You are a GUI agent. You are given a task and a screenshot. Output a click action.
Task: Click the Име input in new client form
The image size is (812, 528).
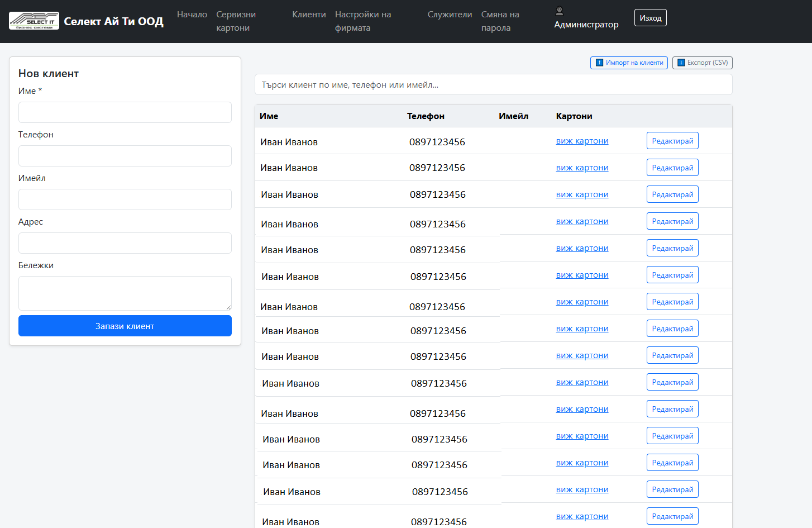click(x=125, y=112)
